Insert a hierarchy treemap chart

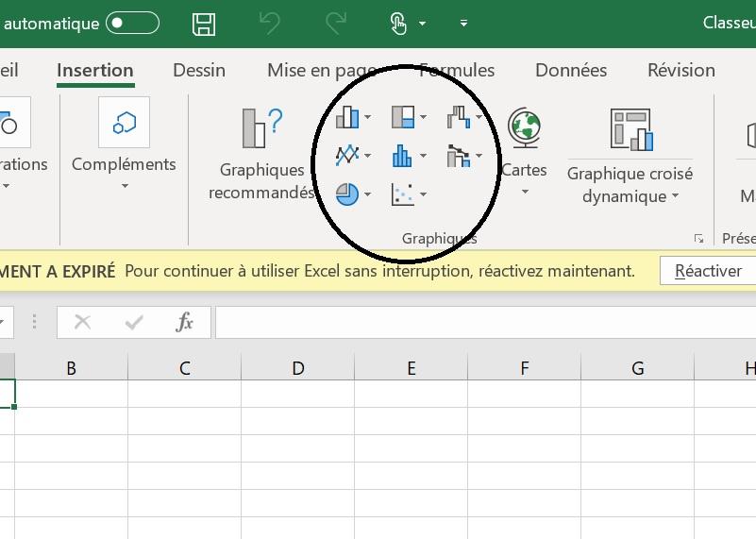pyautogui.click(x=403, y=117)
